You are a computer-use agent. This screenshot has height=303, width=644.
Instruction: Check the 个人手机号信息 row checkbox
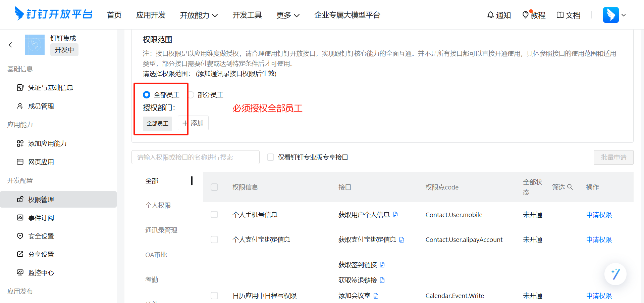(x=214, y=215)
